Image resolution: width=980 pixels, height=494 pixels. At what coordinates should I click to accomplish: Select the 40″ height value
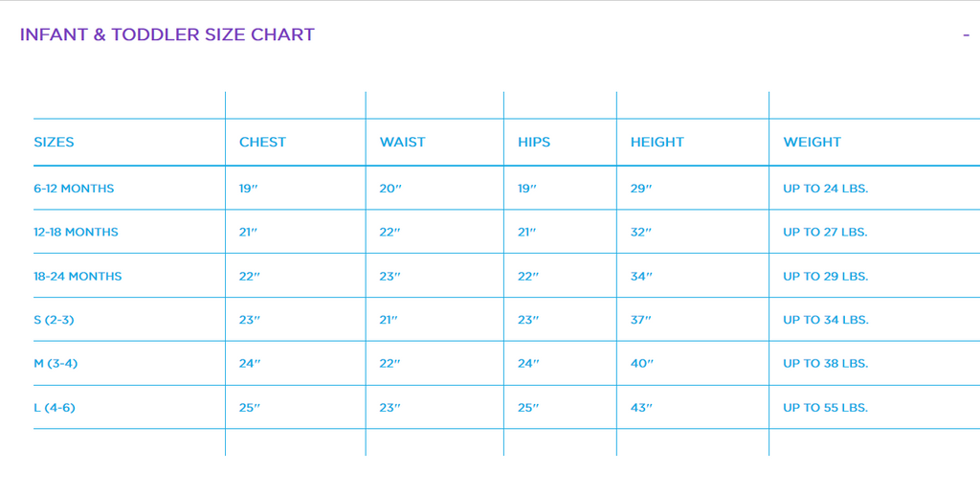(641, 364)
